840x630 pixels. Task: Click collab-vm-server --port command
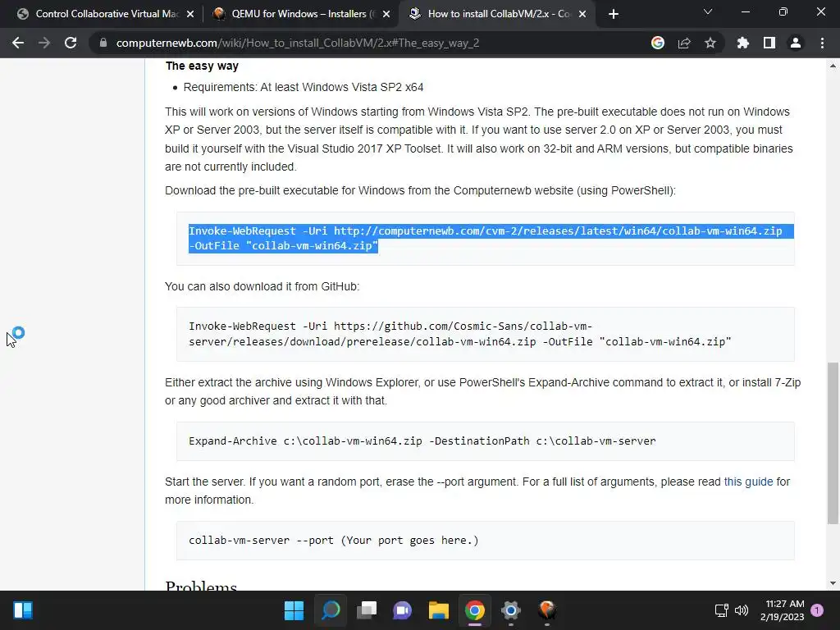[333, 540]
